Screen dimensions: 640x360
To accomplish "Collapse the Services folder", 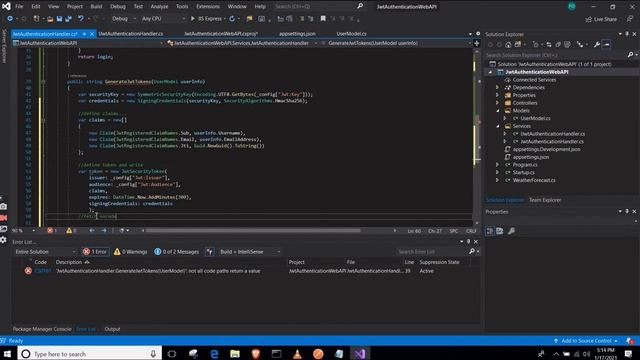I will point(497,126).
